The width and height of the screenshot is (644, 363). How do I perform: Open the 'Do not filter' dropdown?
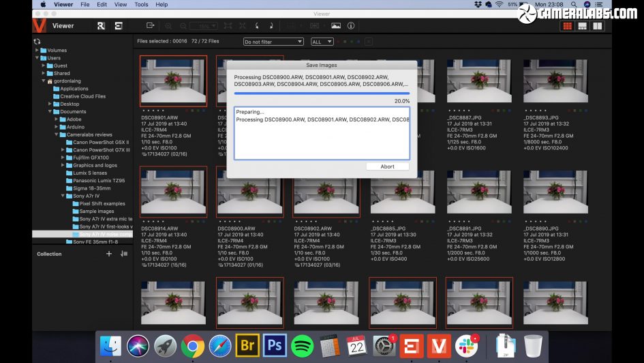pos(273,42)
